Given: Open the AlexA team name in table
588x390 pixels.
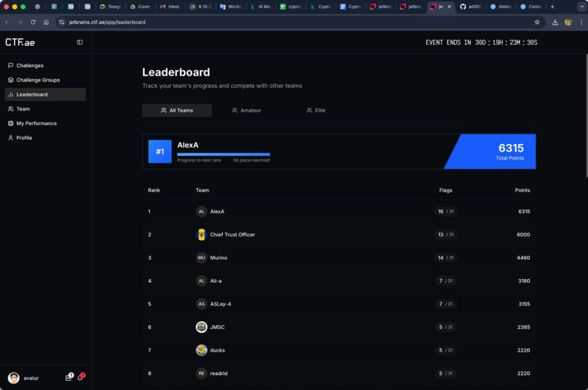Looking at the screenshot, I should coord(217,211).
